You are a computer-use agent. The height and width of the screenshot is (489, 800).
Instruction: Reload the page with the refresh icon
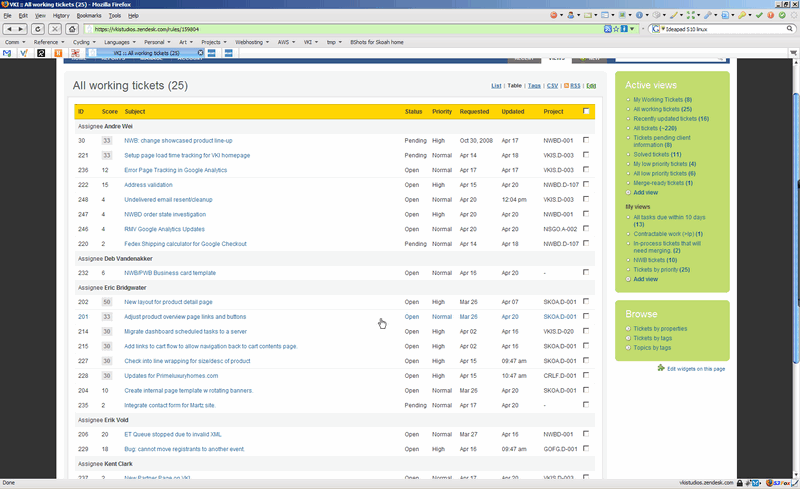point(38,29)
